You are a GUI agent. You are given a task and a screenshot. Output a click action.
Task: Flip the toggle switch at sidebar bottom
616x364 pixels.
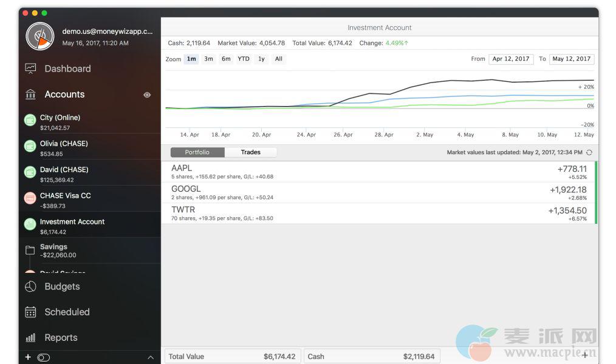point(43,357)
